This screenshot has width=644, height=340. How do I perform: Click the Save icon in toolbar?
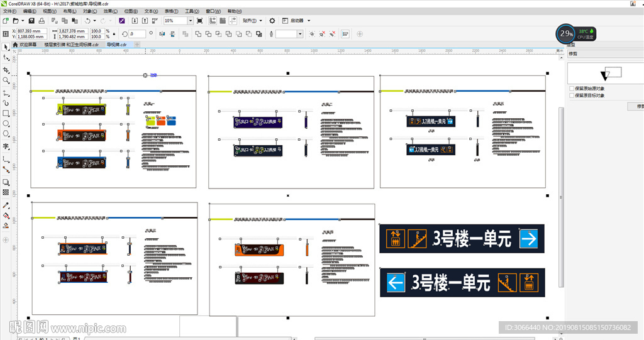[32, 21]
